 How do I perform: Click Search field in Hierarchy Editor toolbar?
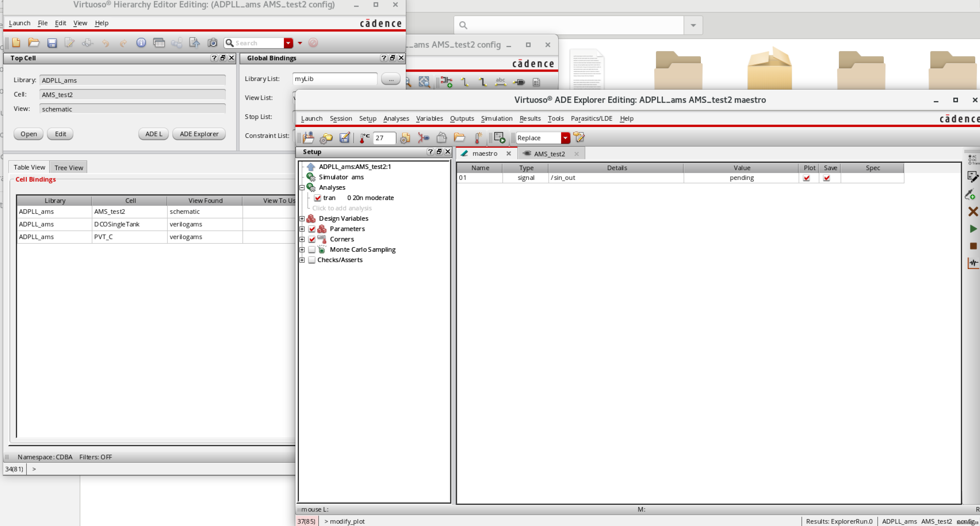[x=259, y=43]
